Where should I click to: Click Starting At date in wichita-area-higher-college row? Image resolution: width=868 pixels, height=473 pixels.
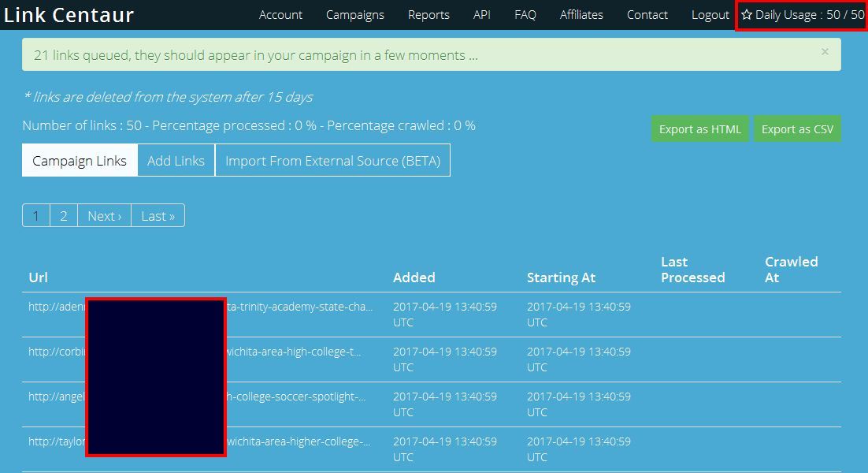(x=579, y=449)
